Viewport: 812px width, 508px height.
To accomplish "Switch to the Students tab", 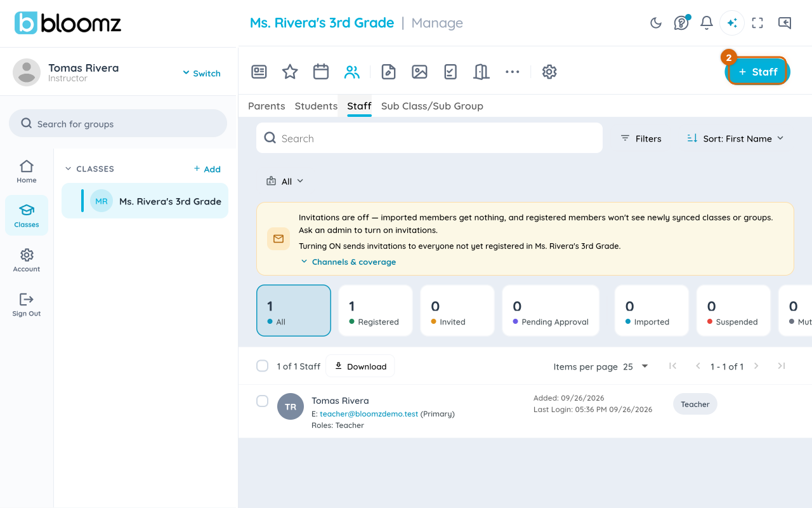I will [x=316, y=106].
